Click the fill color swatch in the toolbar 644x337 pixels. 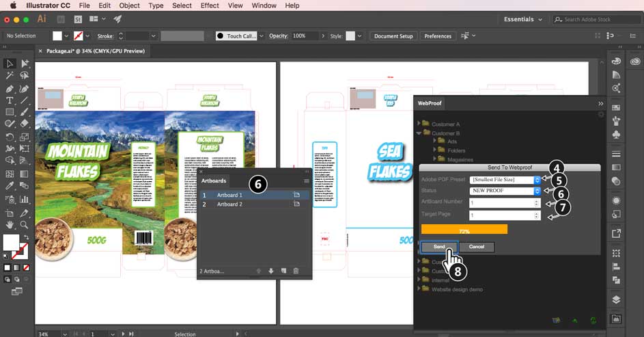pyautogui.click(x=11, y=241)
